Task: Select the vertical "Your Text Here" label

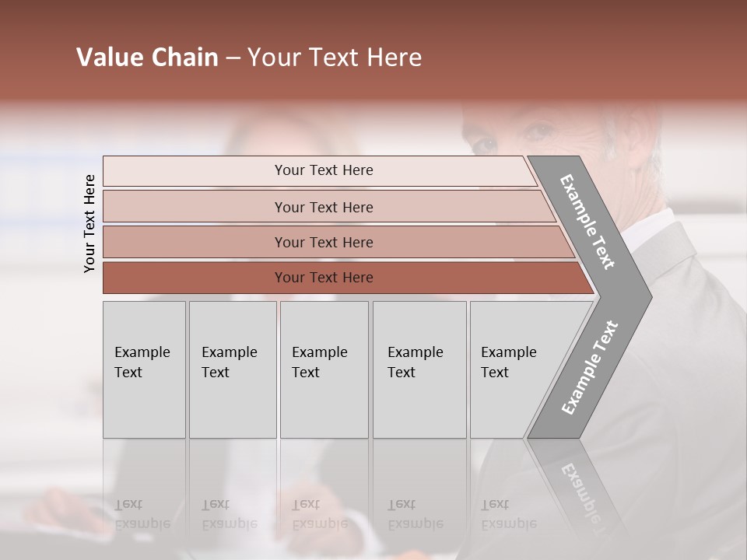Action: 89,223
